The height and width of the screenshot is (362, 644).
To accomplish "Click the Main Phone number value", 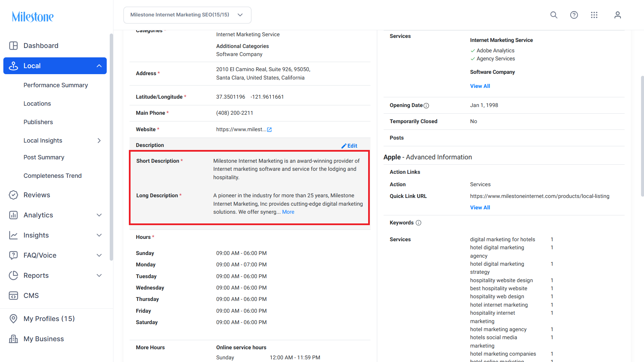I will click(x=235, y=113).
